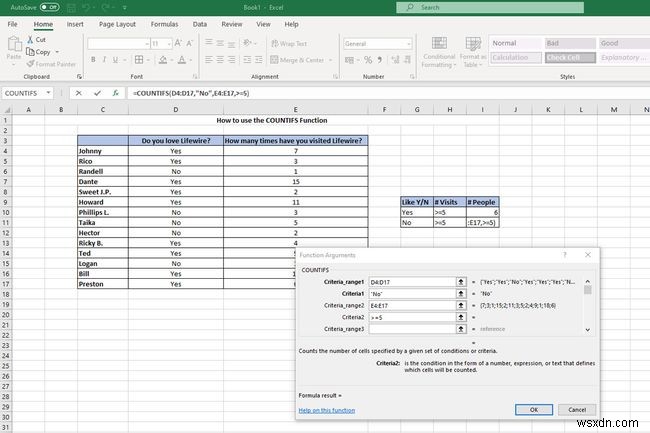Decrease font size with the smaller A

click(x=189, y=43)
